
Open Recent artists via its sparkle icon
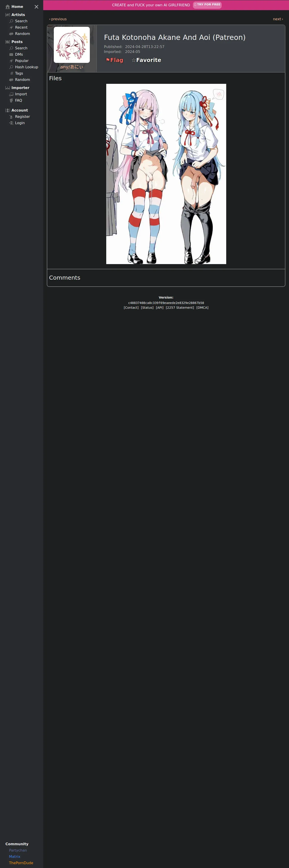point(11,28)
